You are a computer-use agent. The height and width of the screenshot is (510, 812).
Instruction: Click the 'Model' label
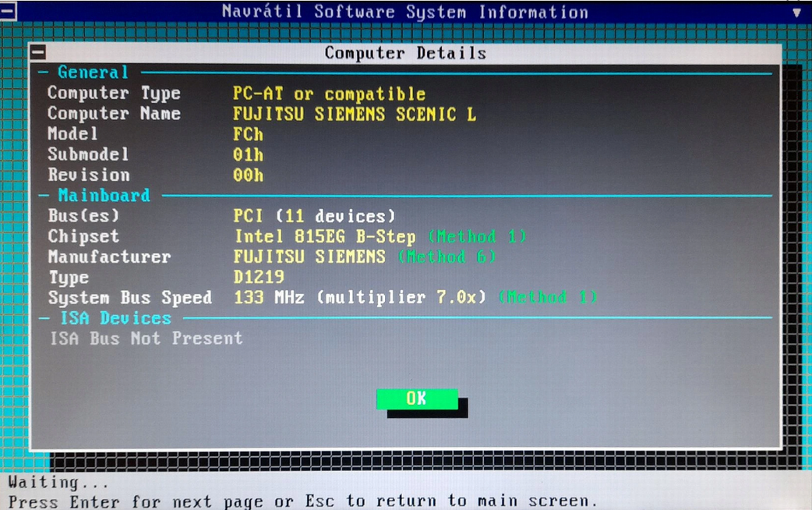pyautogui.click(x=72, y=133)
